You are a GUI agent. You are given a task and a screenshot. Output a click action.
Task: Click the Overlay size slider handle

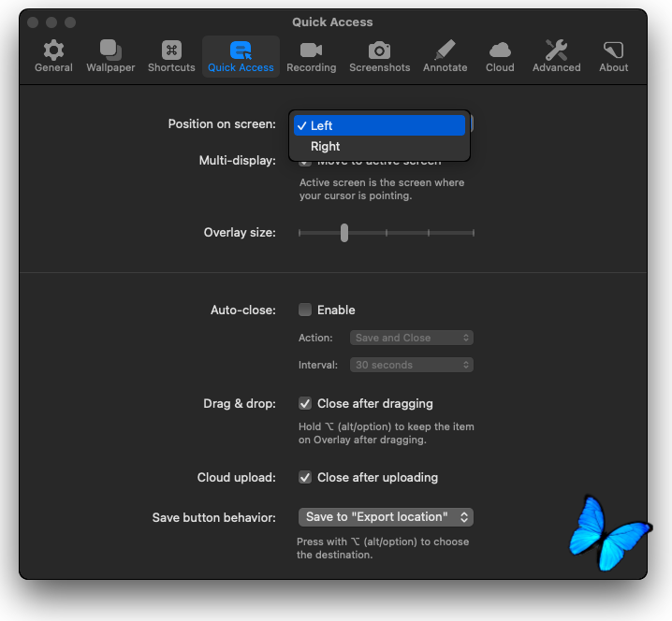click(344, 233)
